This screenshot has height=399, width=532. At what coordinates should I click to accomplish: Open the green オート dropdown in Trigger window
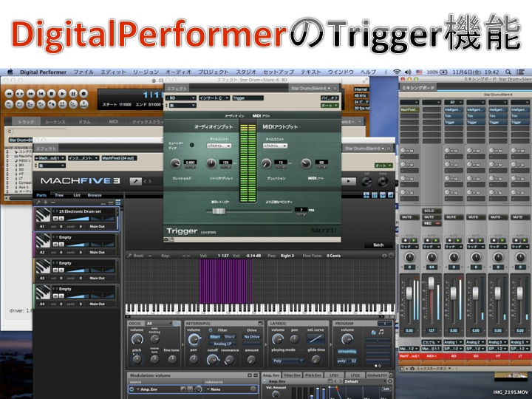click(x=330, y=106)
